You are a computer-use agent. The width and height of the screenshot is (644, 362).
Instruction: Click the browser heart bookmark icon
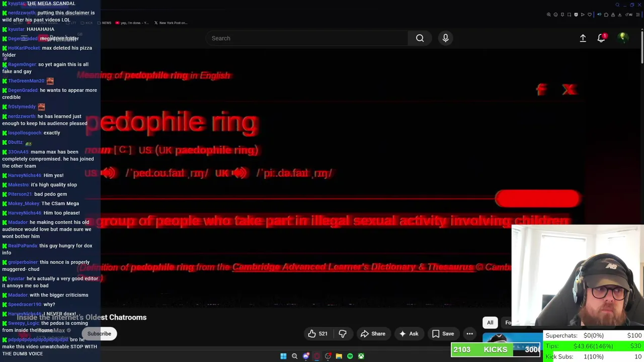(590, 15)
